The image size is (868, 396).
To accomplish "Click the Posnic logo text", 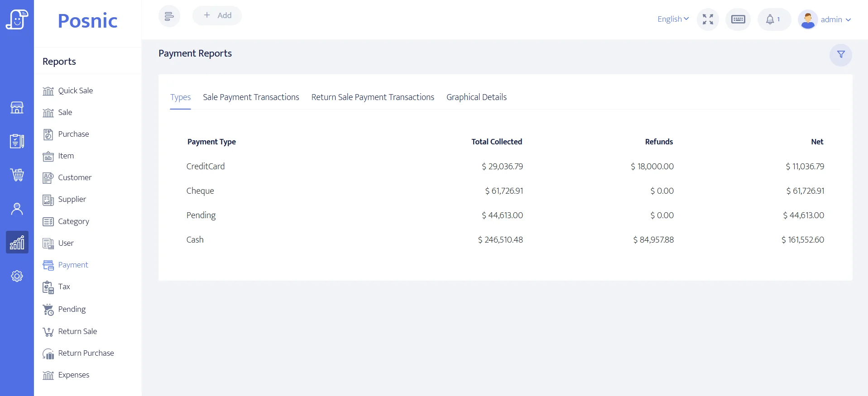I will tap(87, 21).
